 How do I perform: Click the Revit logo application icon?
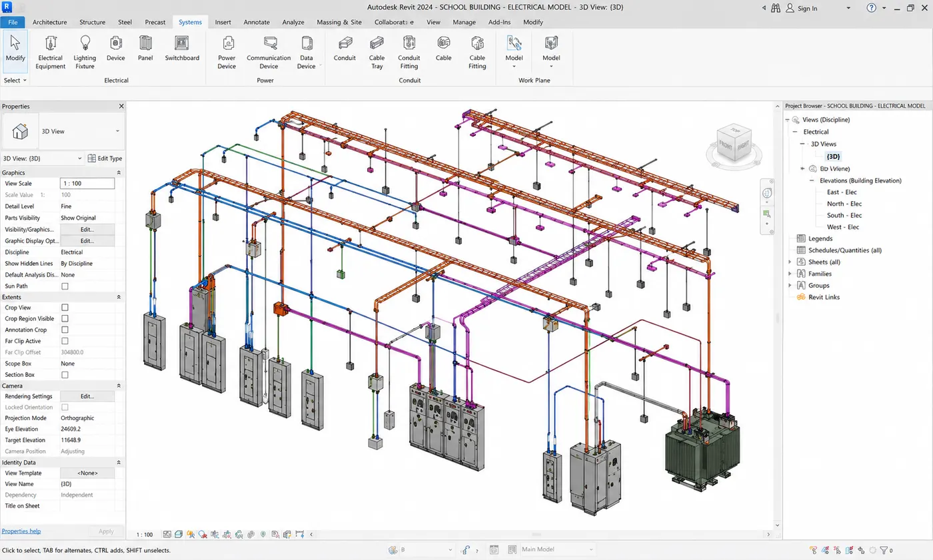click(x=7, y=7)
